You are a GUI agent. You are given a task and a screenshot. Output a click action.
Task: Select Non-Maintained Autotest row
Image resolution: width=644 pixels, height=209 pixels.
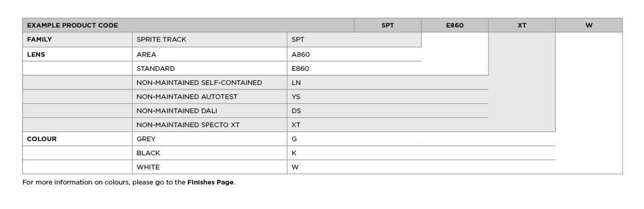pyautogui.click(x=187, y=96)
